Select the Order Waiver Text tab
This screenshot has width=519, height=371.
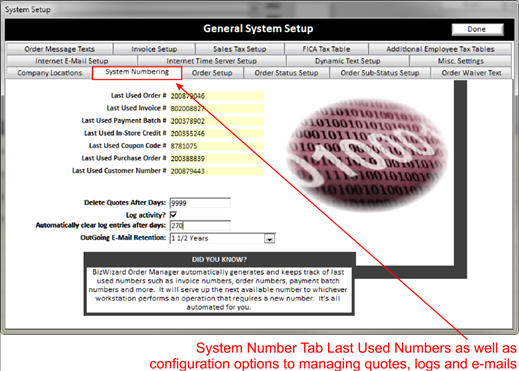click(x=471, y=73)
